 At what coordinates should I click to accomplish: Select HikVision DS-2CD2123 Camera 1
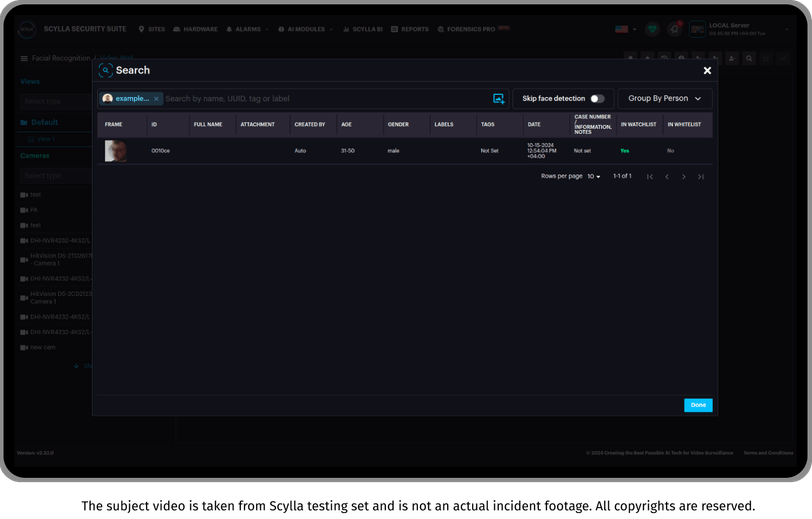55,298
